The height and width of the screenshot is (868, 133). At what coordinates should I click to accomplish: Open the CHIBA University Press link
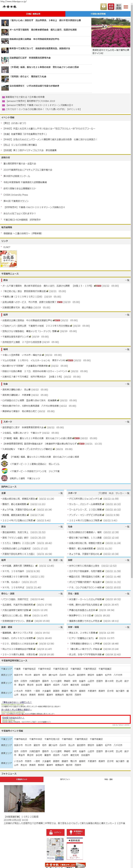click(16, 195)
